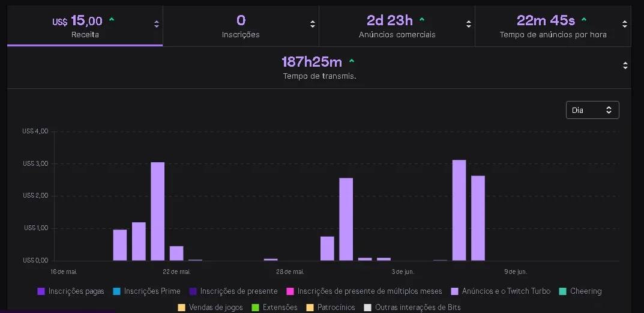Click the US$ 2,00 axis label
Screen dimensions: 644x313
tap(35, 195)
